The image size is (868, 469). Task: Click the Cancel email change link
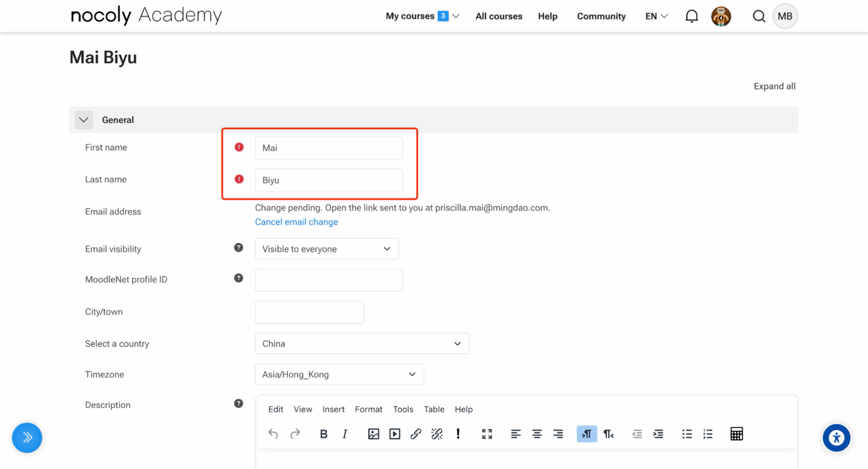[296, 222]
